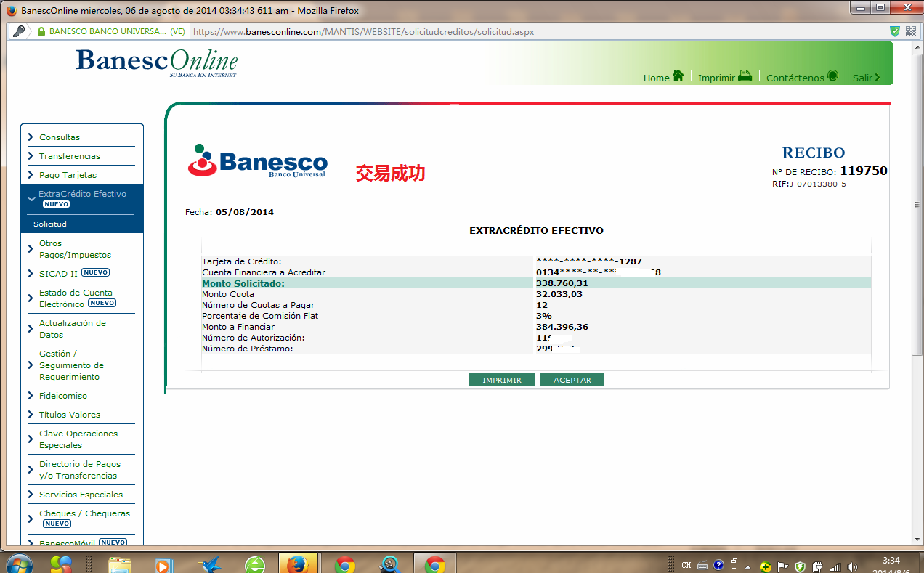
Task: Click the Home house icon
Action: click(x=678, y=76)
